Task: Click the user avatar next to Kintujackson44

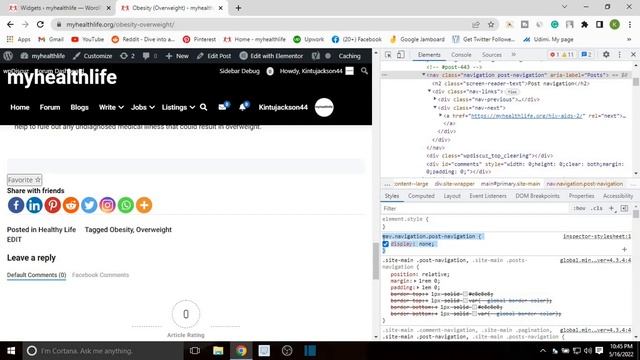Action: click(324, 107)
